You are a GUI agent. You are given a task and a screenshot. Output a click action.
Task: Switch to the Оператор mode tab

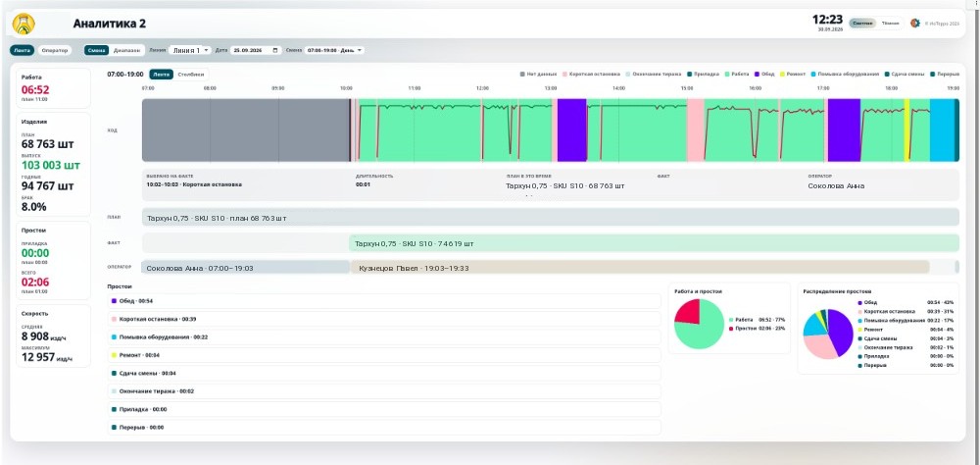coord(55,50)
